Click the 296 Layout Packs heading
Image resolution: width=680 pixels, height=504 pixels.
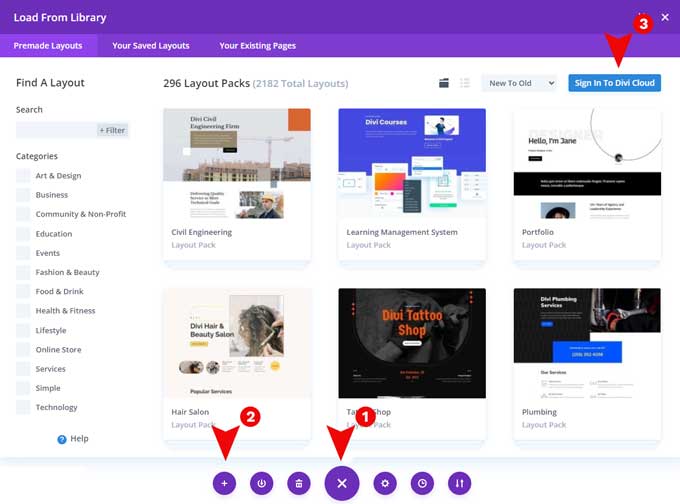point(206,83)
